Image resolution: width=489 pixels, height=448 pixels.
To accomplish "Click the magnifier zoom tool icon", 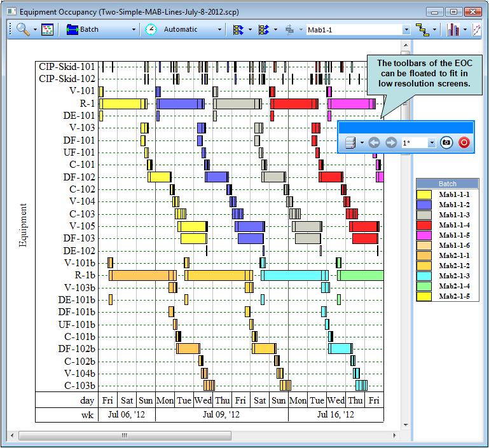I will (22, 30).
